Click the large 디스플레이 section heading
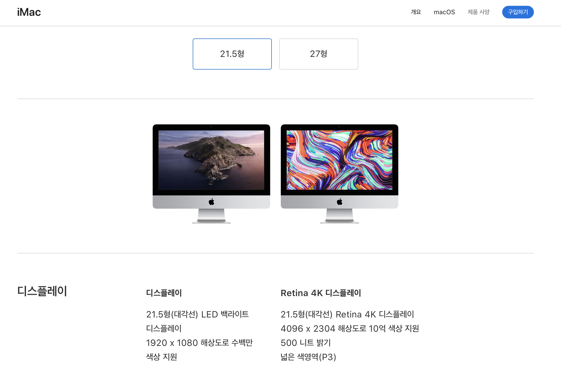Screen dimensions: 561x392 click(42, 291)
